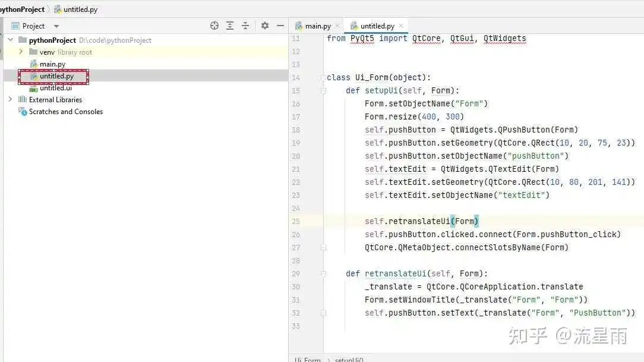Select untitled.ui in the project tree
Image resolution: width=644 pixels, height=362 pixels.
pyautogui.click(x=55, y=88)
